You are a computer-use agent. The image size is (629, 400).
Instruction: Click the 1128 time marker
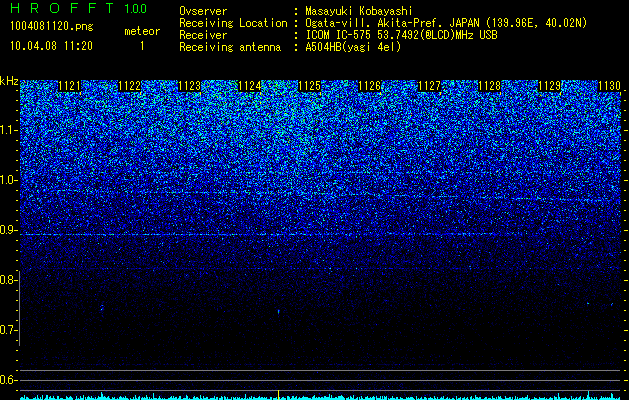click(x=490, y=86)
